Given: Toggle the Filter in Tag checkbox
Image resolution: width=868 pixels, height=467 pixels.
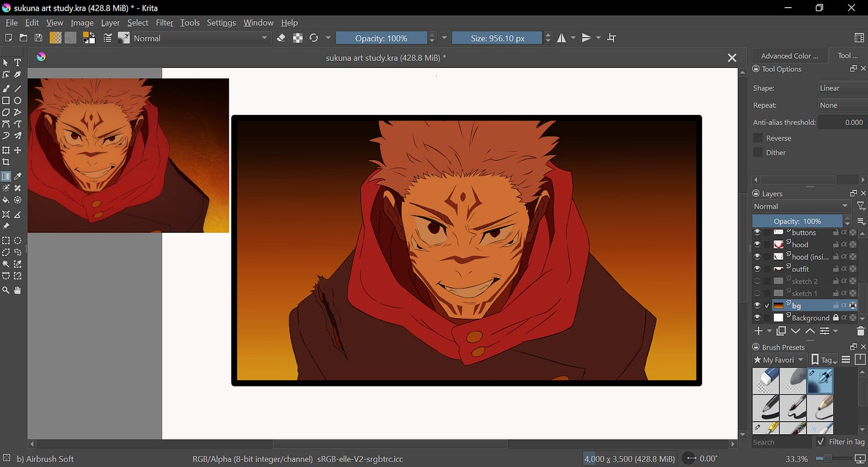Looking at the screenshot, I should [821, 442].
